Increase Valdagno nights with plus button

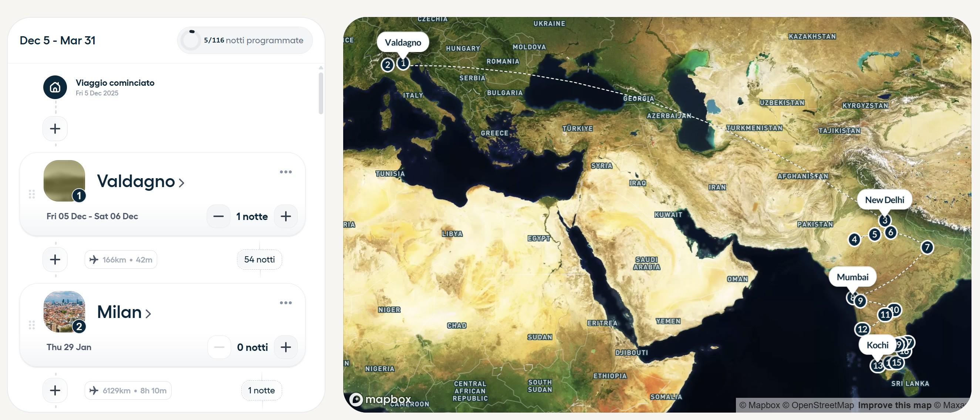tap(285, 216)
